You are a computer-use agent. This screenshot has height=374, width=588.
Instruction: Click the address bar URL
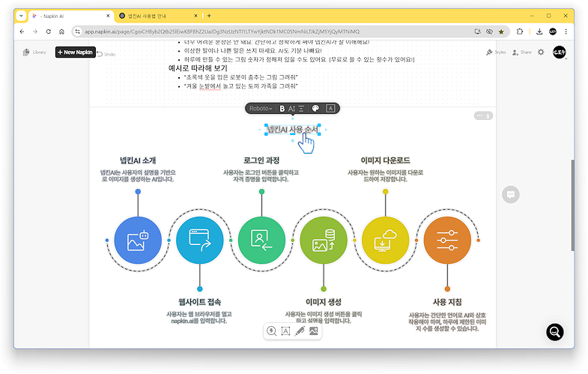(x=222, y=31)
